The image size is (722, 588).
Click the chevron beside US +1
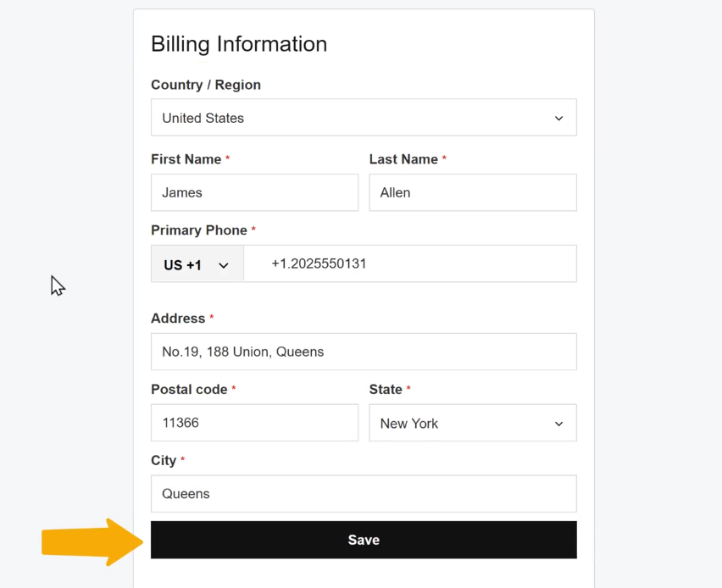pyautogui.click(x=224, y=266)
